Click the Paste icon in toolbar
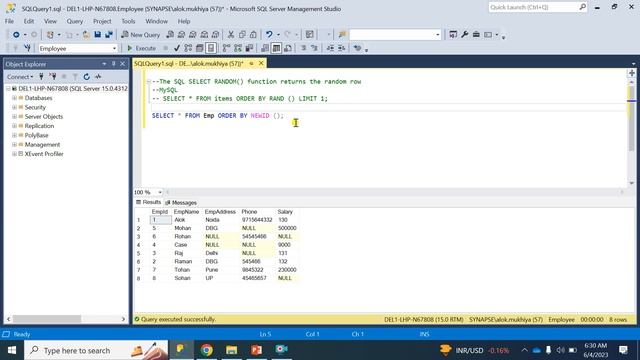 (253, 35)
